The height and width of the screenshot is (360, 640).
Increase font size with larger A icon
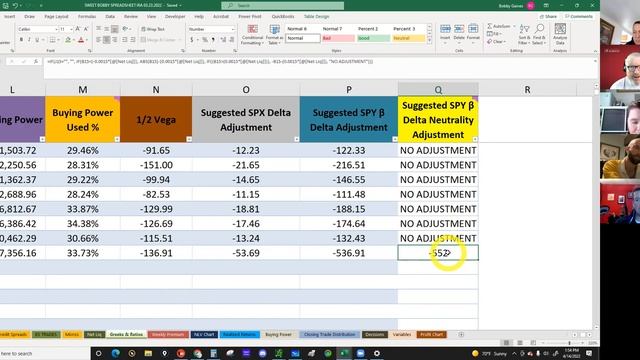(x=78, y=29)
